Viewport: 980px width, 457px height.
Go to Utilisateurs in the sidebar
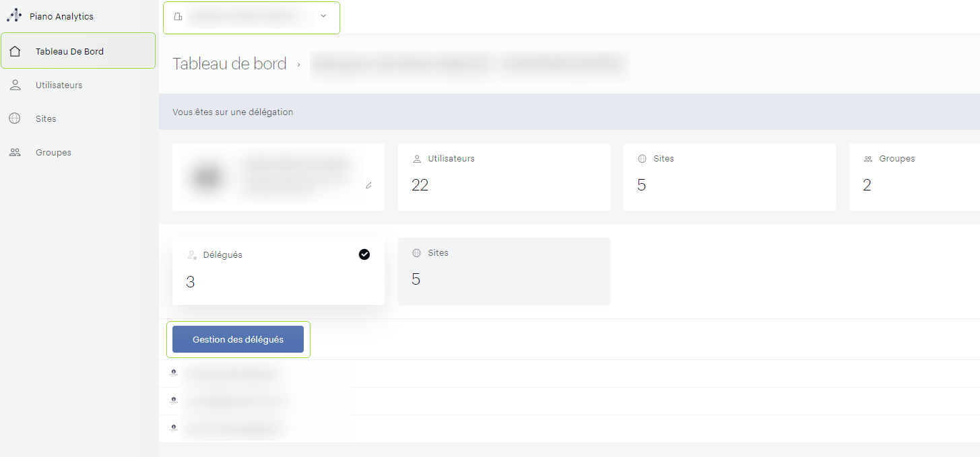click(59, 85)
